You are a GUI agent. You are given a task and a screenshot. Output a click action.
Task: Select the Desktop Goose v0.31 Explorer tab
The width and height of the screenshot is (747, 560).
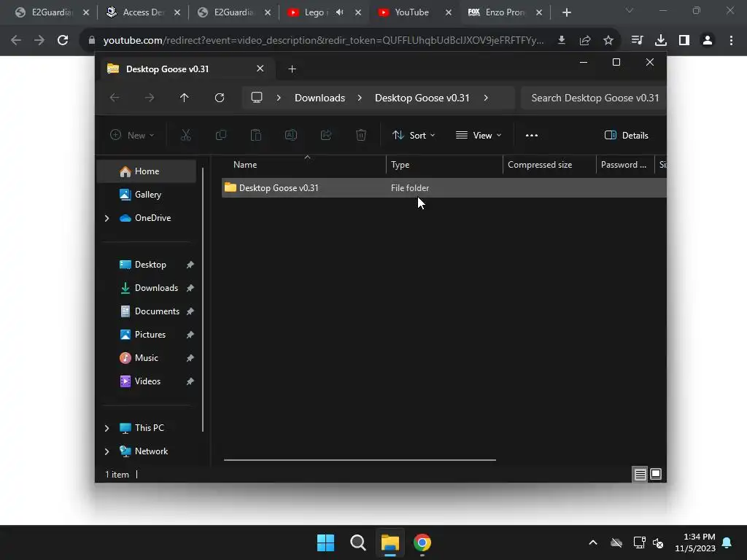tap(186, 69)
